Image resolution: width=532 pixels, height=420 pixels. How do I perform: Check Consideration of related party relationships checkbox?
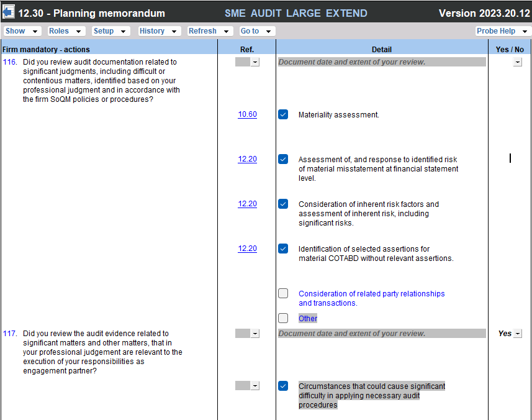(x=283, y=293)
